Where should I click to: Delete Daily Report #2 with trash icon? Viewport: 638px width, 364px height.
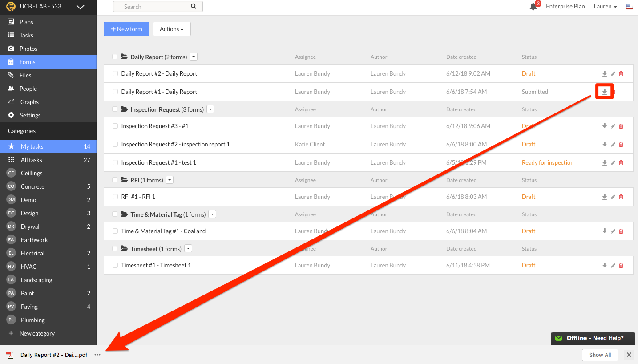click(x=621, y=74)
